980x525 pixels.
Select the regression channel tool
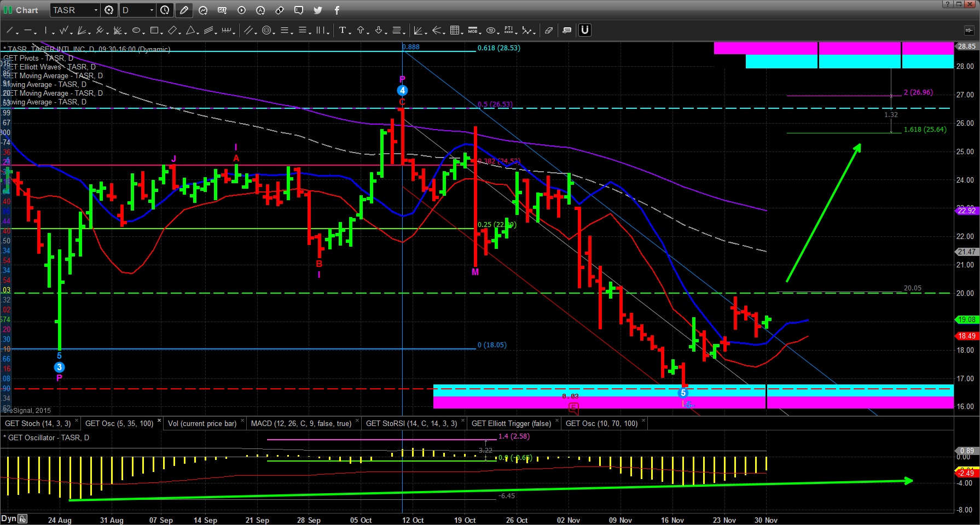click(x=208, y=31)
